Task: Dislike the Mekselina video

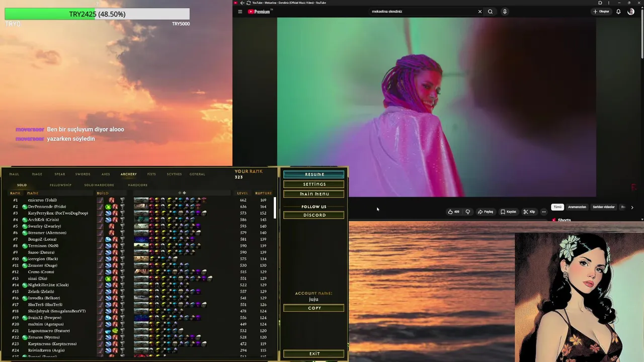Action: (468, 212)
